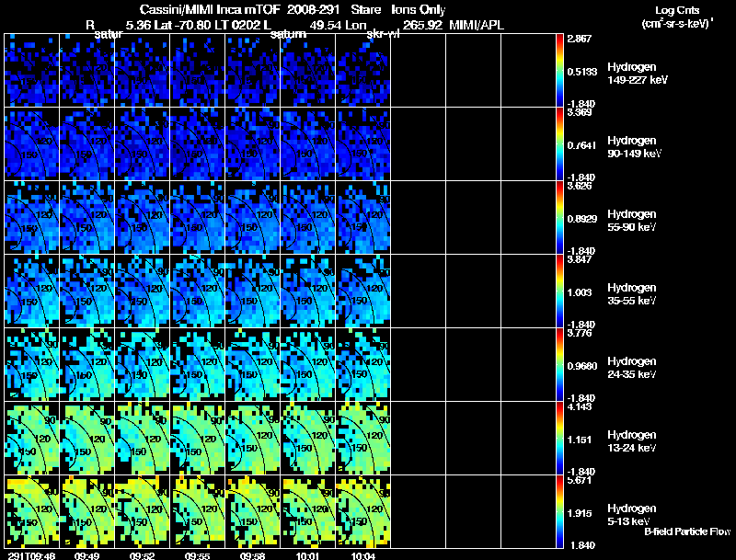Click the '1.003' colorbar midpoint value
Image resolution: width=736 pixels, height=560 pixels.
point(580,292)
